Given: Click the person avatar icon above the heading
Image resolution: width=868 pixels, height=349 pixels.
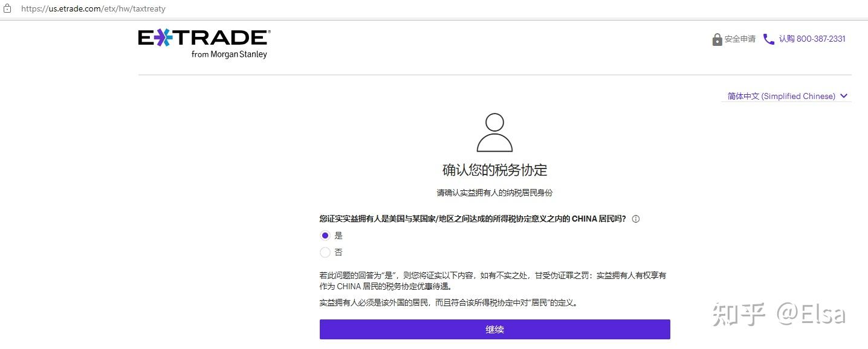Looking at the screenshot, I should [494, 132].
